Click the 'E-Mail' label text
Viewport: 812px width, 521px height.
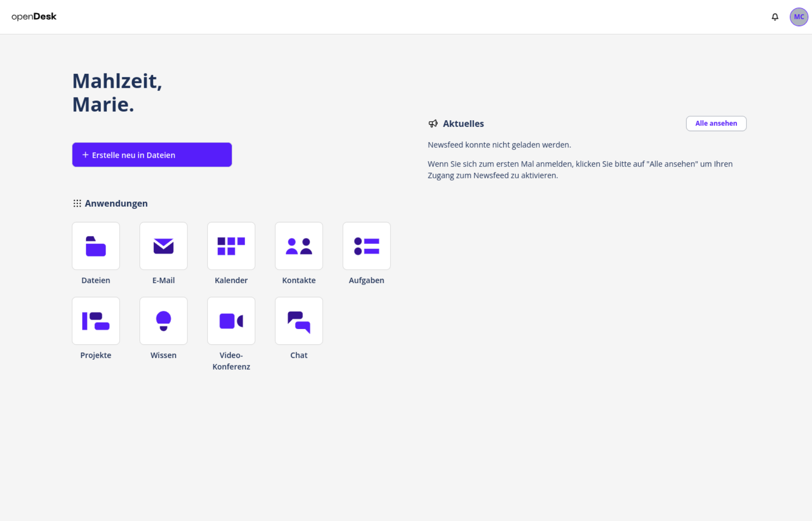coord(163,280)
